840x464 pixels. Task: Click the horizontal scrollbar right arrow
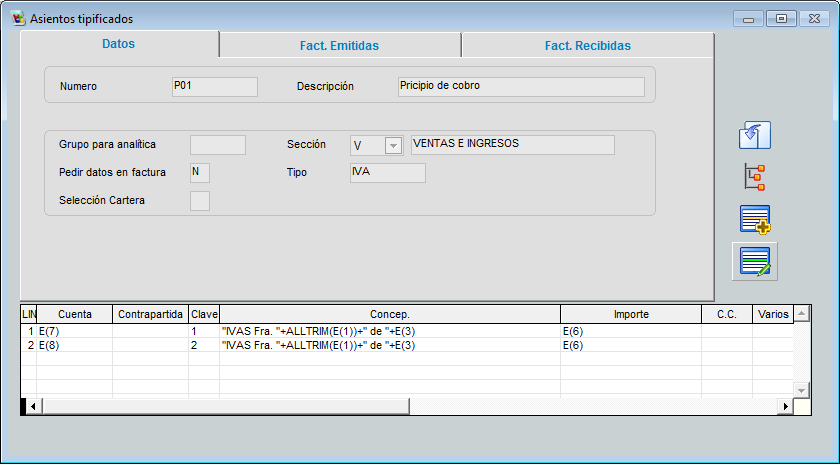(x=786, y=406)
